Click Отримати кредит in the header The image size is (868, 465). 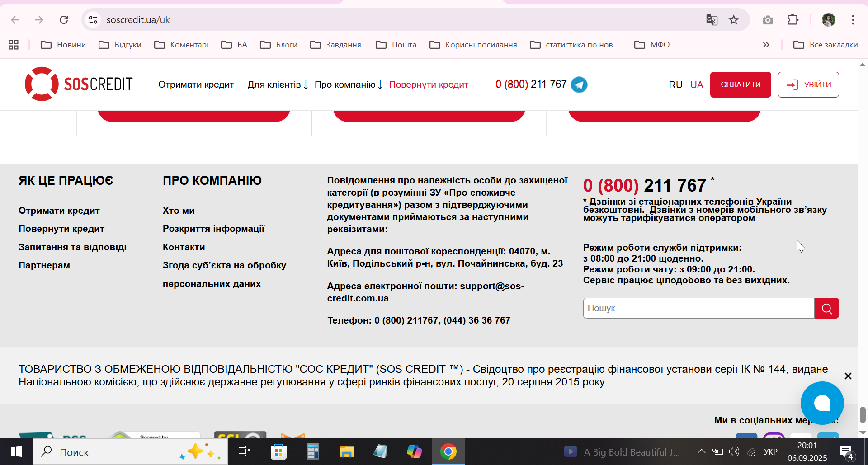[x=196, y=85]
